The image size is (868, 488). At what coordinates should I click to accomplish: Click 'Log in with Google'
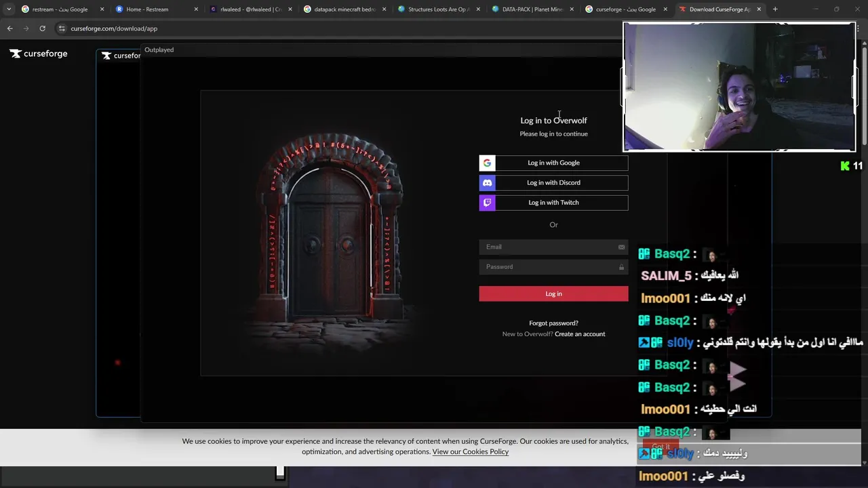pyautogui.click(x=553, y=163)
